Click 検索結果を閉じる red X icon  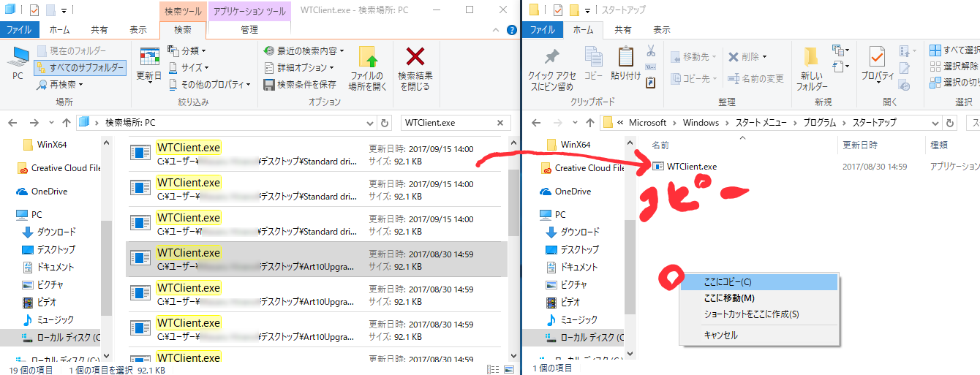click(415, 68)
